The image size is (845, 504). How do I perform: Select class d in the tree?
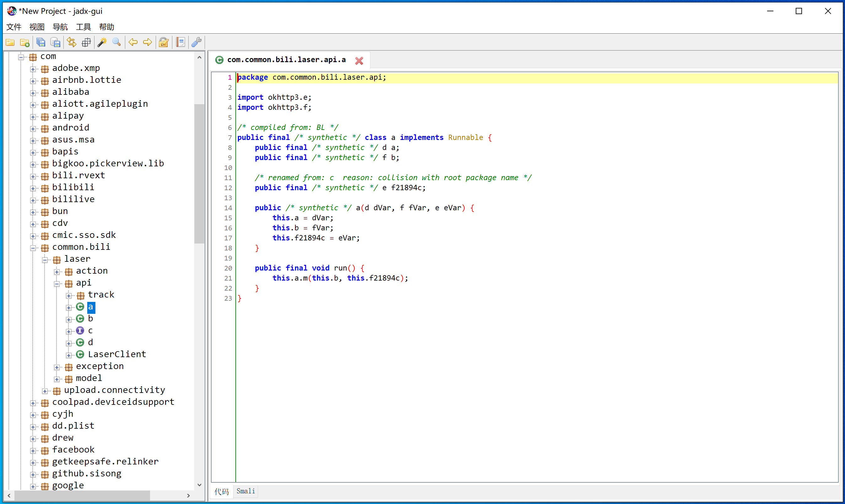[90, 342]
